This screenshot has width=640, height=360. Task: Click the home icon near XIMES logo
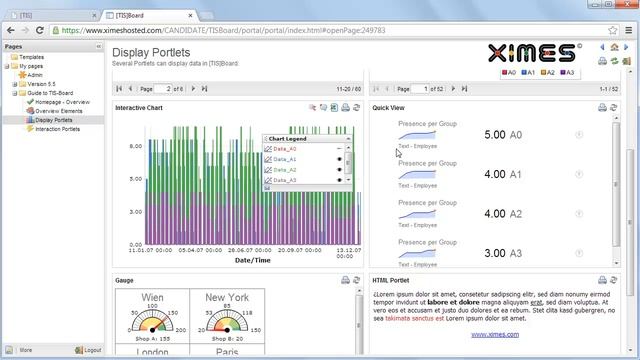pyautogui.click(x=614, y=47)
